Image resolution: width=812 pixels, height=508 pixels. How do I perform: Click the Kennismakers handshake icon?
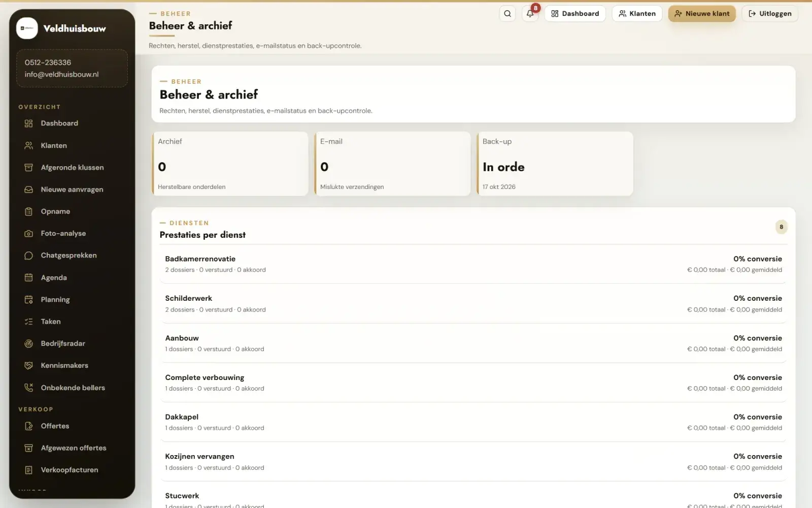(x=28, y=366)
